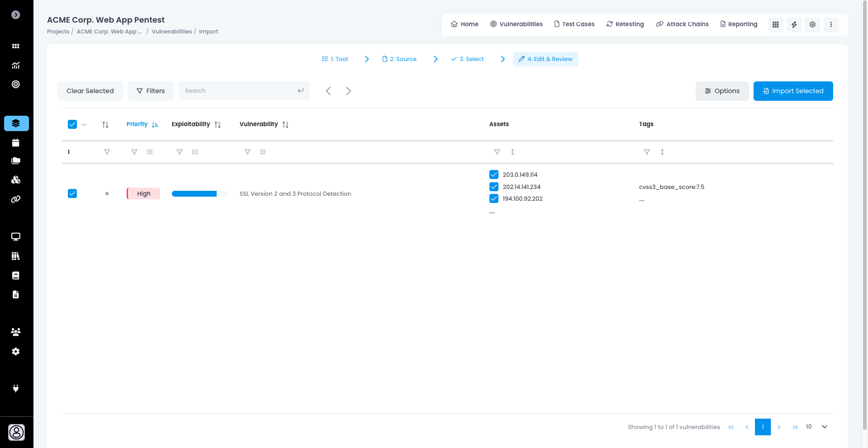Click the lightning bolt icon in top toolbar
The width and height of the screenshot is (868, 448).
tap(794, 24)
